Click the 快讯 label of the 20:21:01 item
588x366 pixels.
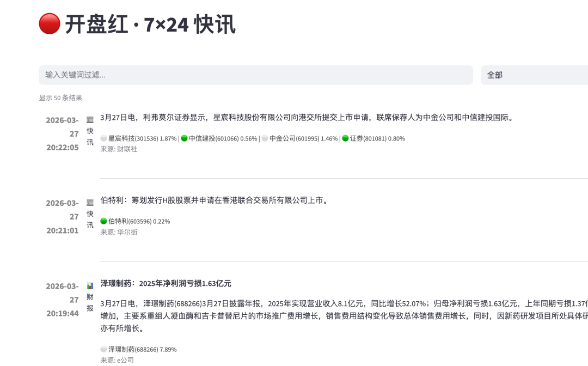click(x=90, y=219)
